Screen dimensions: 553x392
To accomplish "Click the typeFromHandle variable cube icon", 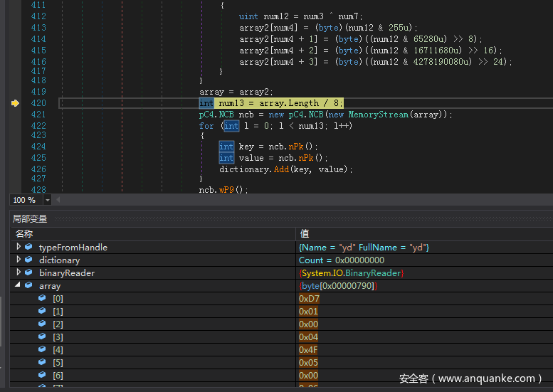I will point(28,247).
